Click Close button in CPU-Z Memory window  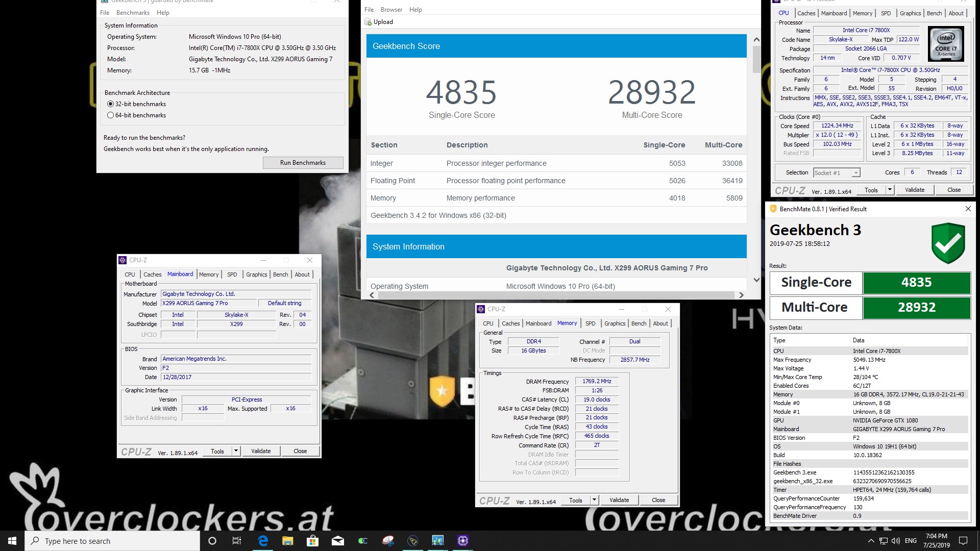(658, 500)
